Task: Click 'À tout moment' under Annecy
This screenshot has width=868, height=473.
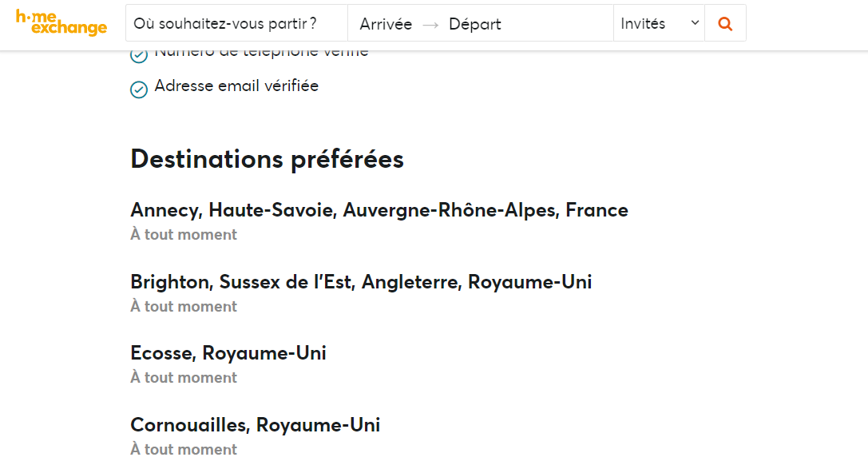Action: click(184, 234)
